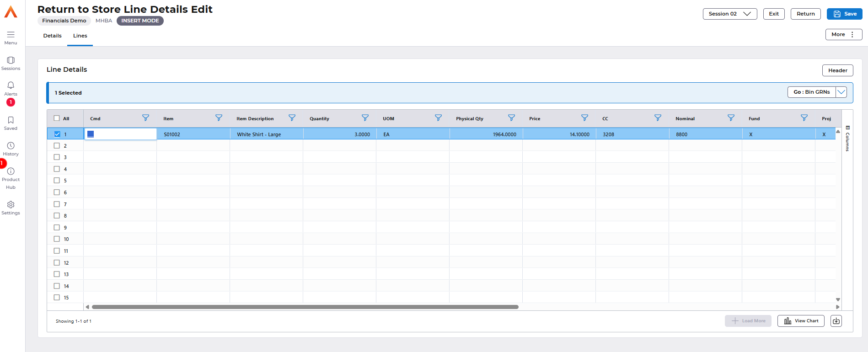868x352 pixels.
Task: Filter the Price column
Action: click(x=584, y=118)
